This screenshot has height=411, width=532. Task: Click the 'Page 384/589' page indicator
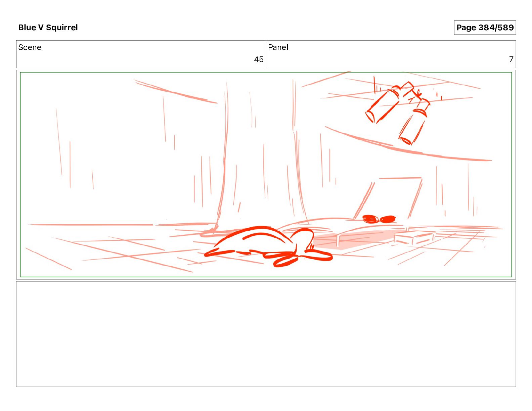(485, 28)
